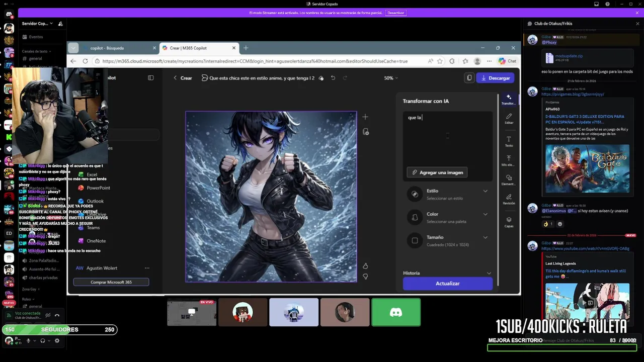Open PowerPoint in the Copilot app list
The height and width of the screenshot is (362, 644).
coord(98,188)
